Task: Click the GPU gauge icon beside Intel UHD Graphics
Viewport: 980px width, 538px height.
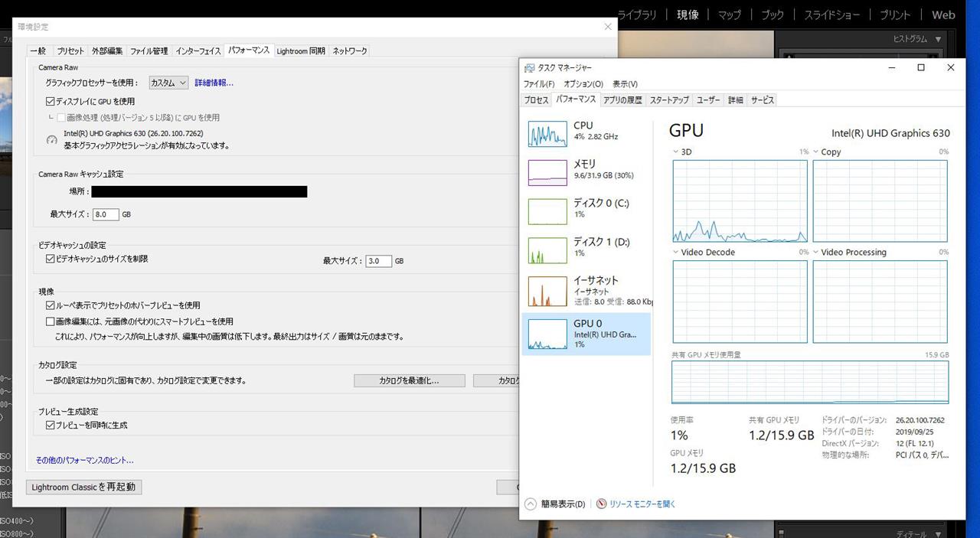Action: (52, 140)
